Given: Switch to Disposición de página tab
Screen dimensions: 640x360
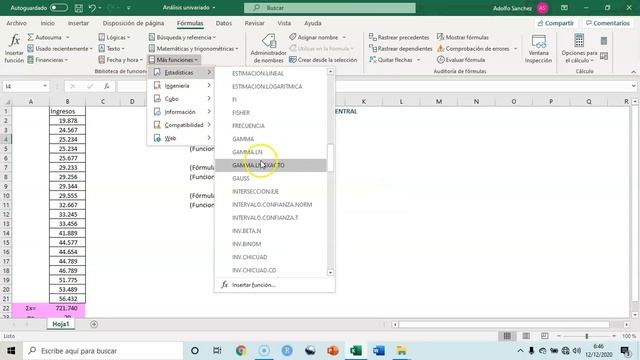Looking at the screenshot, I should tap(133, 23).
